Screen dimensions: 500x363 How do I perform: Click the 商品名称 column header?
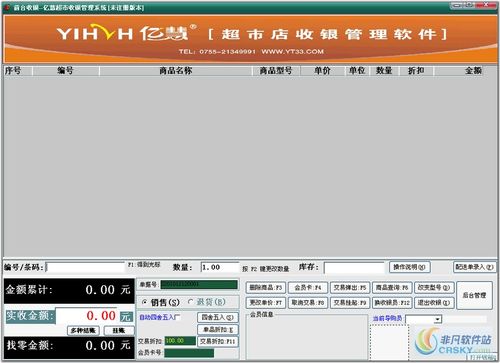pyautogui.click(x=176, y=71)
